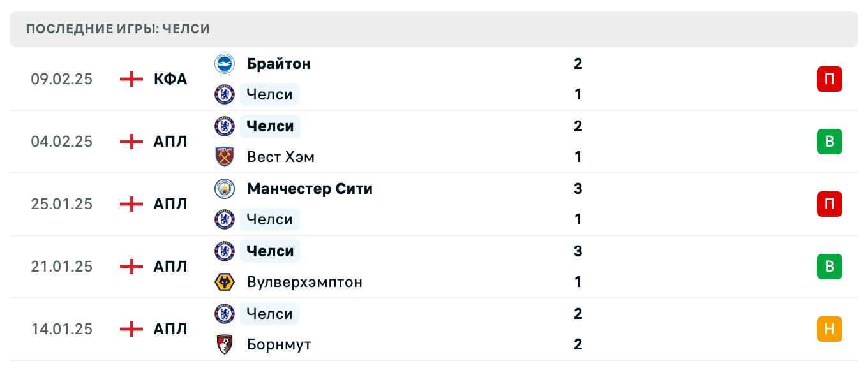Click the score 3 in Manchester City match

pos(578,189)
